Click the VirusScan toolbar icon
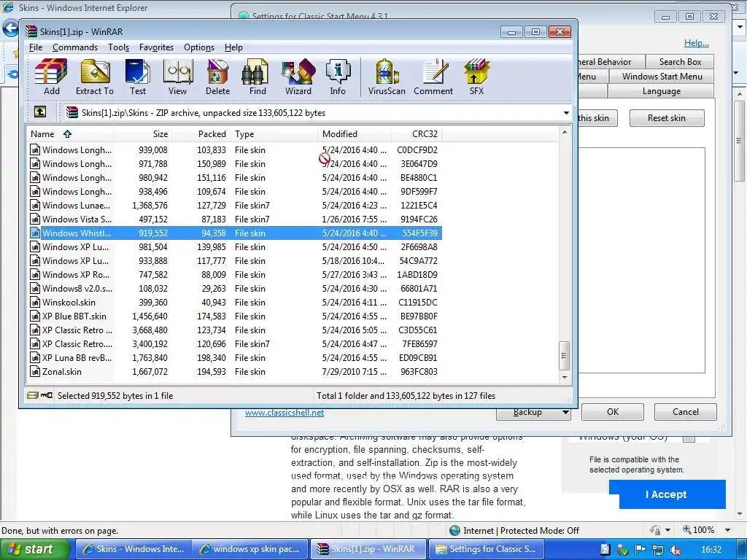Image resolution: width=747 pixels, height=560 pixels. pyautogui.click(x=387, y=71)
